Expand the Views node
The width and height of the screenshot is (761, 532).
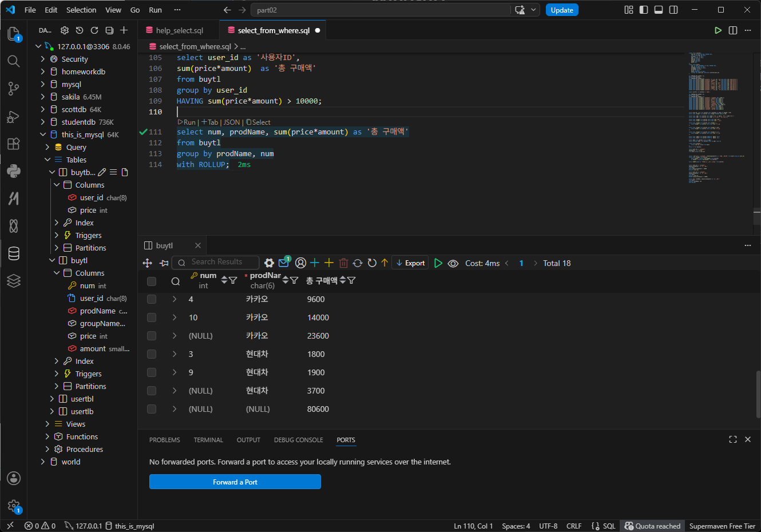pos(47,424)
